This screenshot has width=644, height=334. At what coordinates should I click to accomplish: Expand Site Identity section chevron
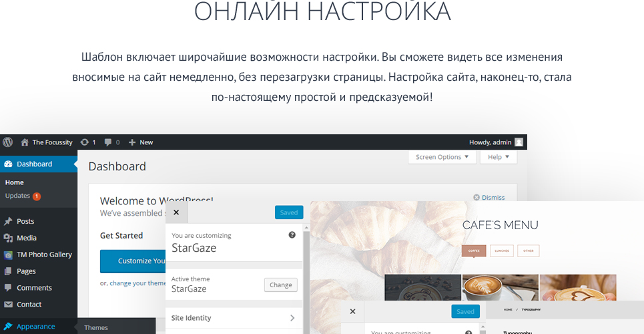pyautogui.click(x=292, y=318)
